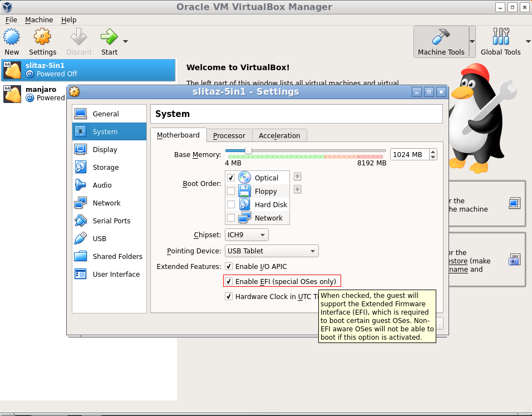Switch to Global Tools in the toolbar
532x416 pixels.
coord(501,41)
